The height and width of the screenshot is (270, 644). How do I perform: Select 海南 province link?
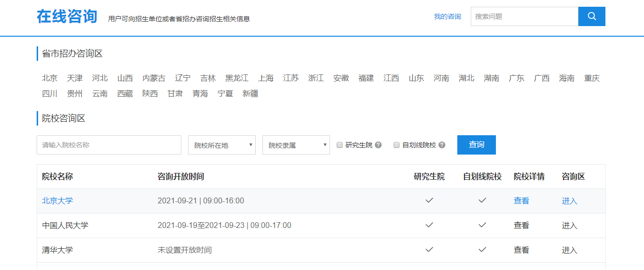[x=567, y=78]
